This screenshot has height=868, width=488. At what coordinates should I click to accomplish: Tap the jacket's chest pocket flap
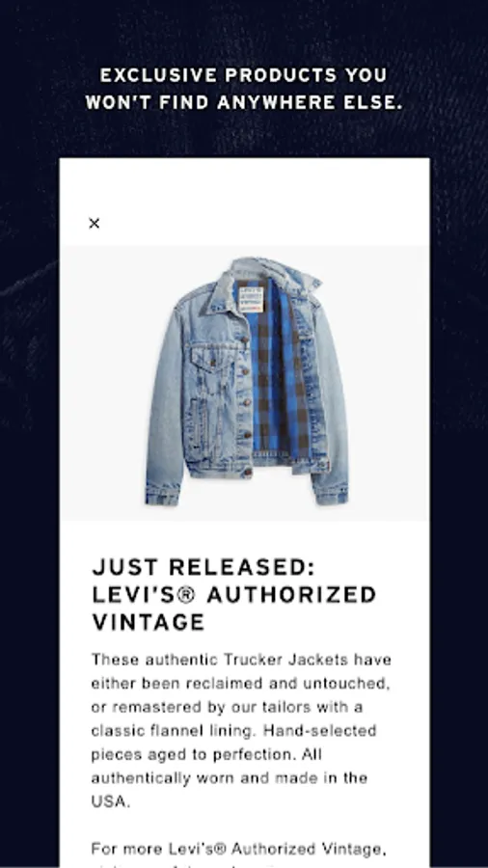pyautogui.click(x=209, y=355)
